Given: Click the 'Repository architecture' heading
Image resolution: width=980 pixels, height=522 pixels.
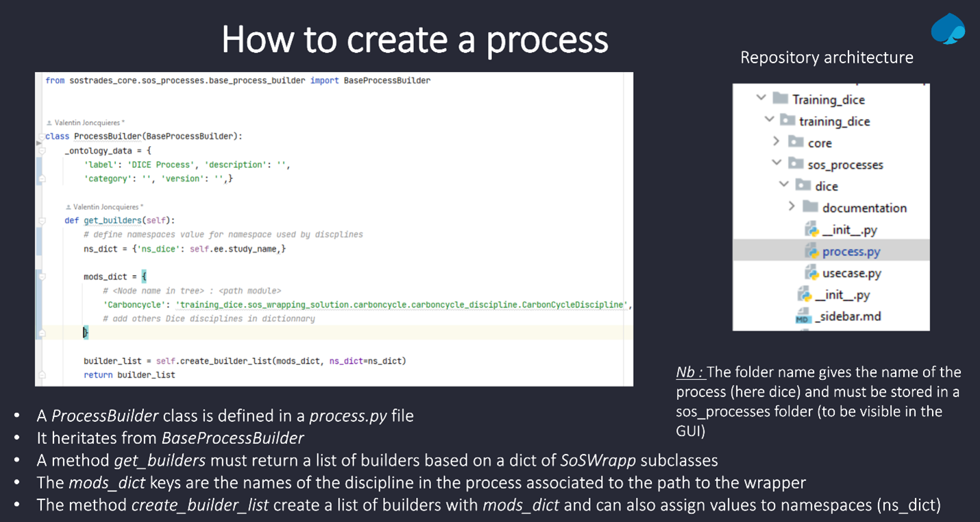Looking at the screenshot, I should 826,57.
